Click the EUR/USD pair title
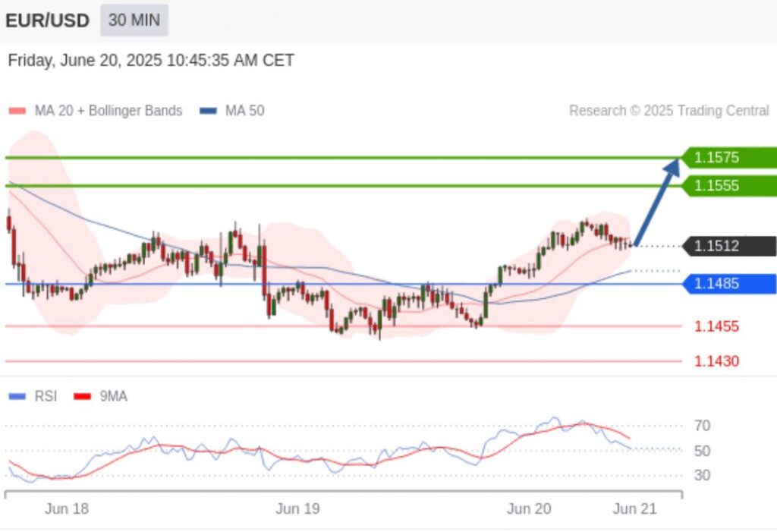 pos(47,20)
